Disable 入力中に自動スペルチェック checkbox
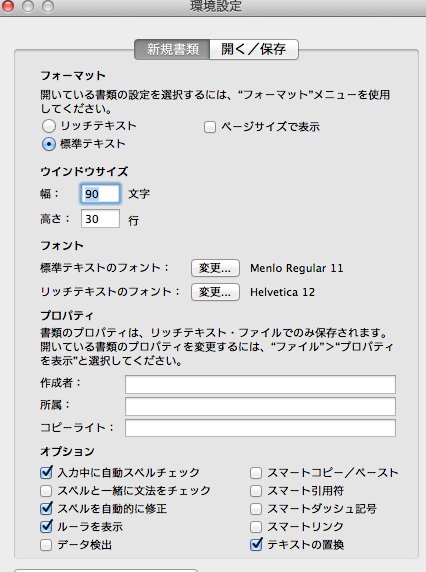The height and width of the screenshot is (572, 426). [x=46, y=473]
